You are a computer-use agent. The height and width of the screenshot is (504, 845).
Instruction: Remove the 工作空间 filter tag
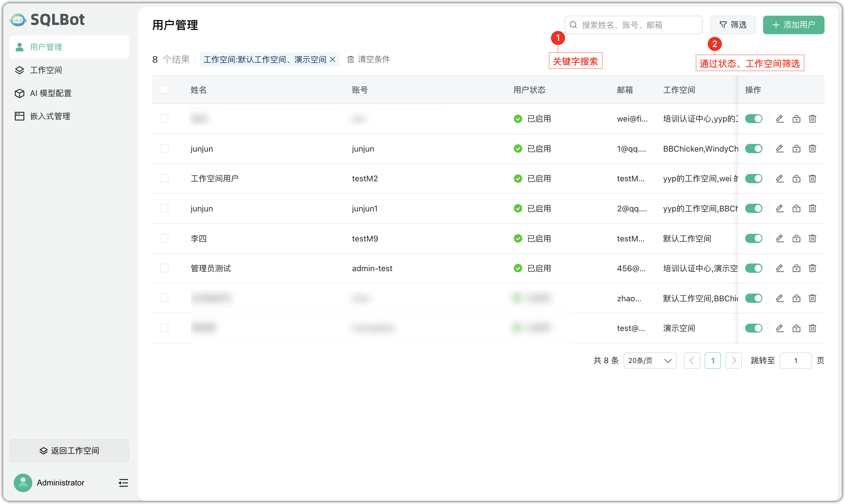click(x=333, y=59)
